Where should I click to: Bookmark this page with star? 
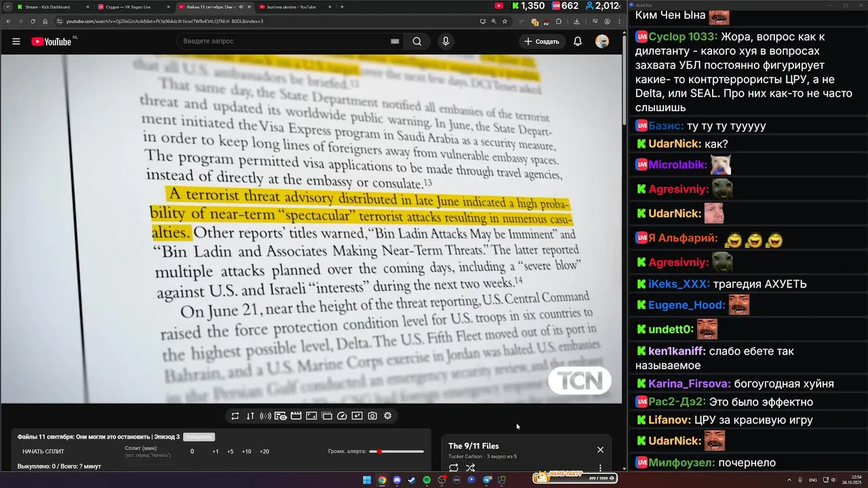[x=505, y=21]
